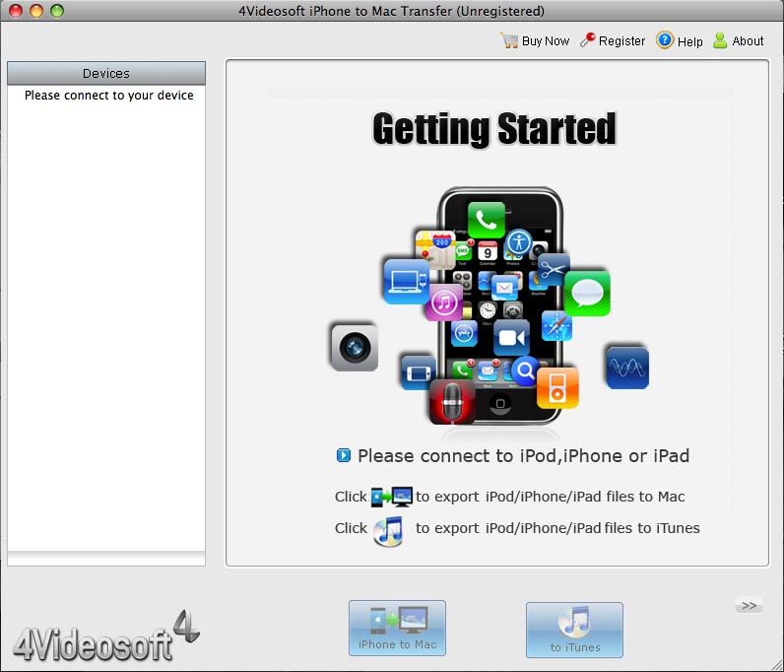Click the to iTunes export button
Image resolution: width=784 pixels, height=672 pixels.
point(574,630)
